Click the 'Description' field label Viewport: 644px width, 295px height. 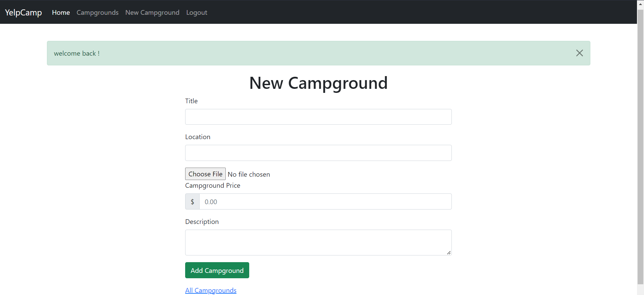click(202, 222)
